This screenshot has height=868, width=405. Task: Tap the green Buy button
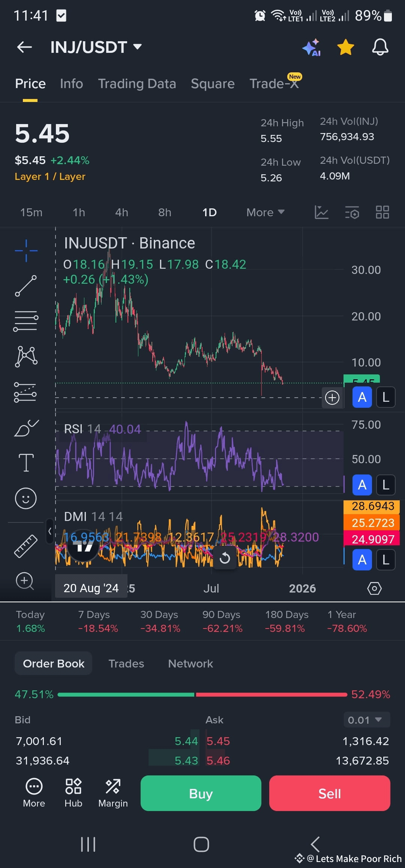point(201,793)
